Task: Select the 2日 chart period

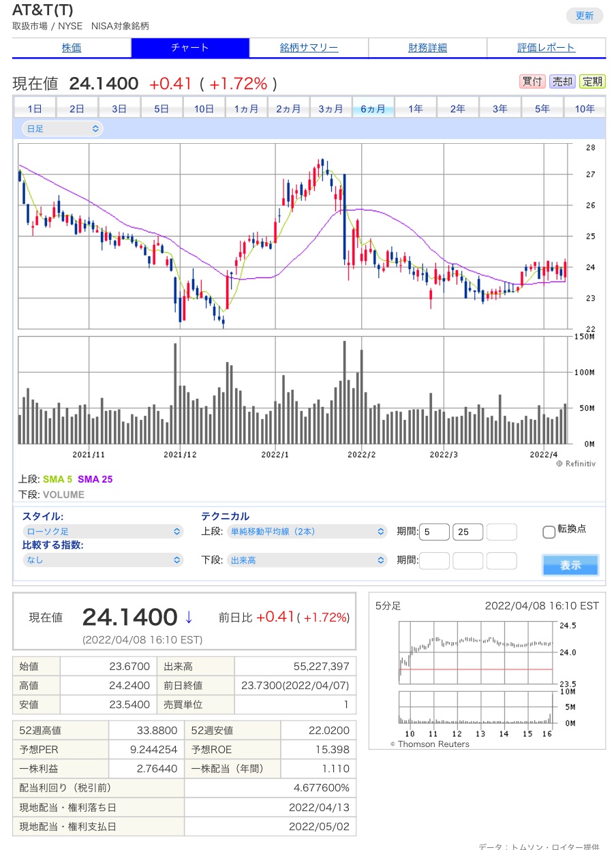Action: click(x=77, y=108)
